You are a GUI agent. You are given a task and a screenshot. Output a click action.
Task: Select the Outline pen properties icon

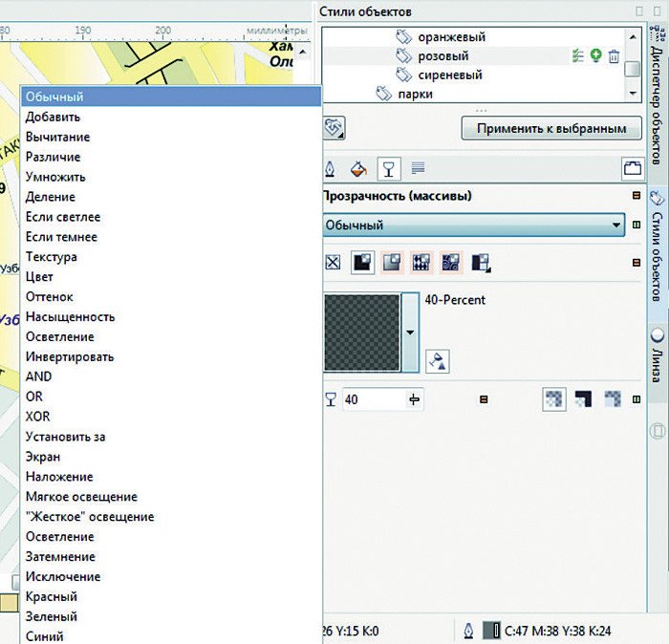tap(331, 169)
